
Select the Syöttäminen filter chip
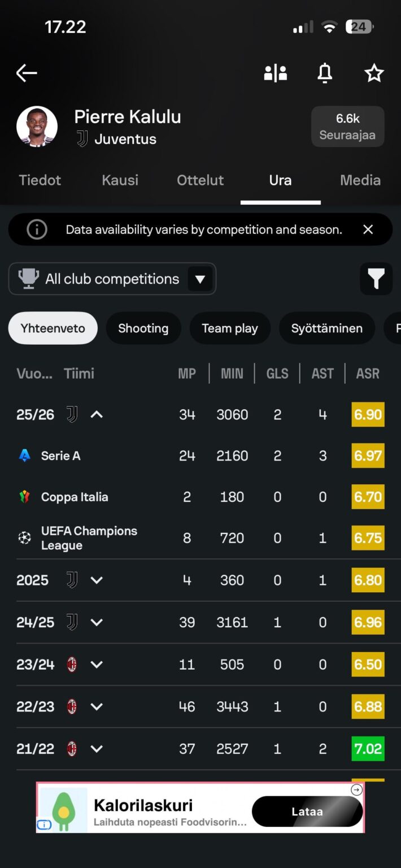point(327,328)
